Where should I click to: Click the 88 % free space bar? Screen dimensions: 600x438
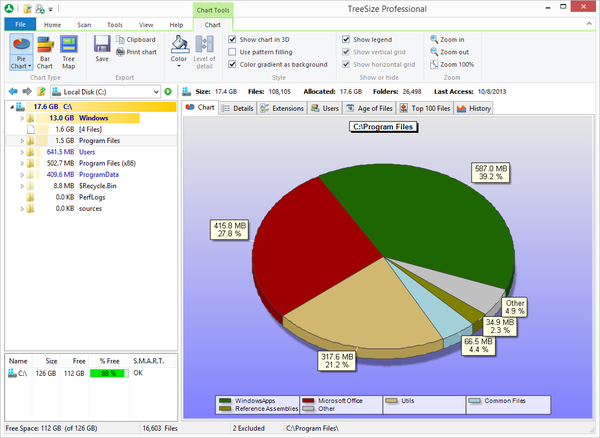[x=109, y=373]
